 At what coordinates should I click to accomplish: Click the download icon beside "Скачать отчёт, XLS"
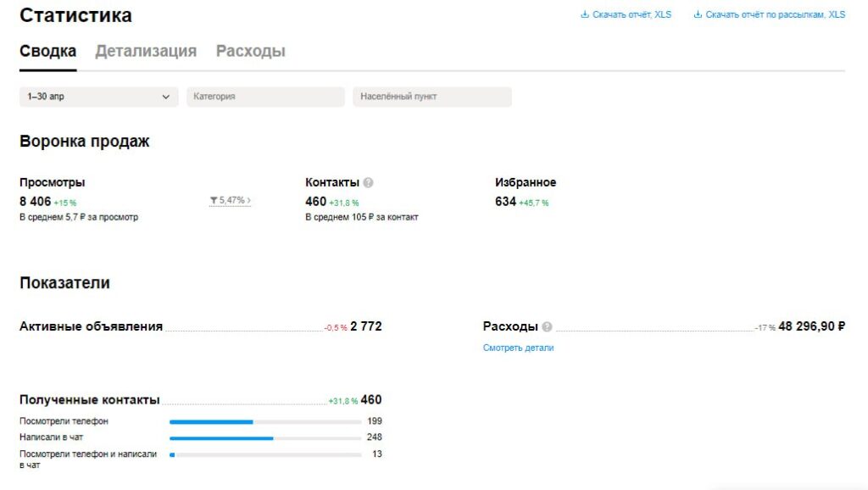coord(584,14)
